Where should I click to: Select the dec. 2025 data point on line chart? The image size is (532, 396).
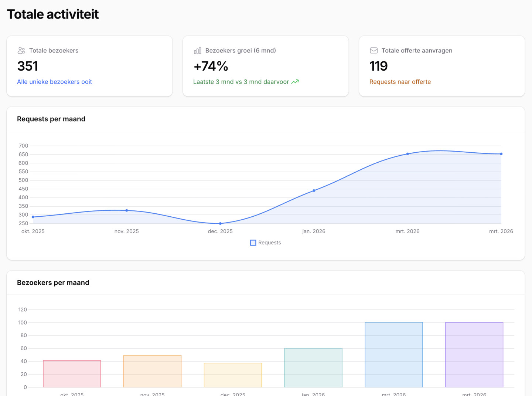220,223
